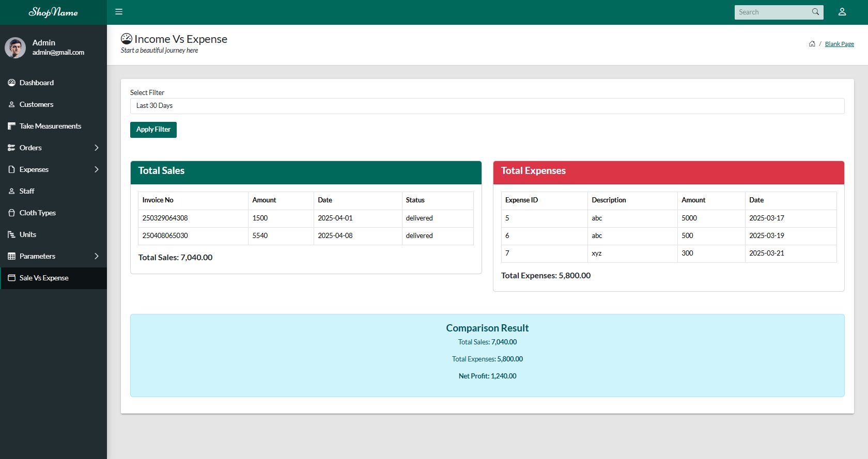Expand the Parameters submenu chevron
The width and height of the screenshot is (868, 459).
point(97,256)
